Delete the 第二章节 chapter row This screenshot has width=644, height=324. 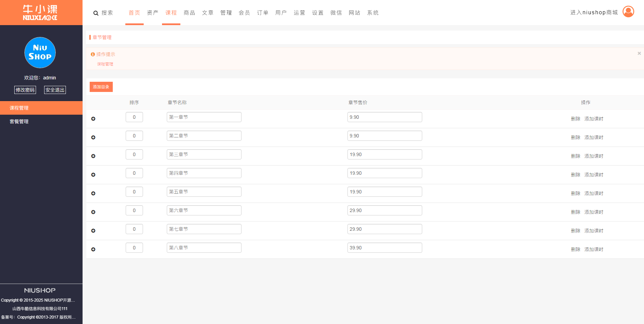575,137
